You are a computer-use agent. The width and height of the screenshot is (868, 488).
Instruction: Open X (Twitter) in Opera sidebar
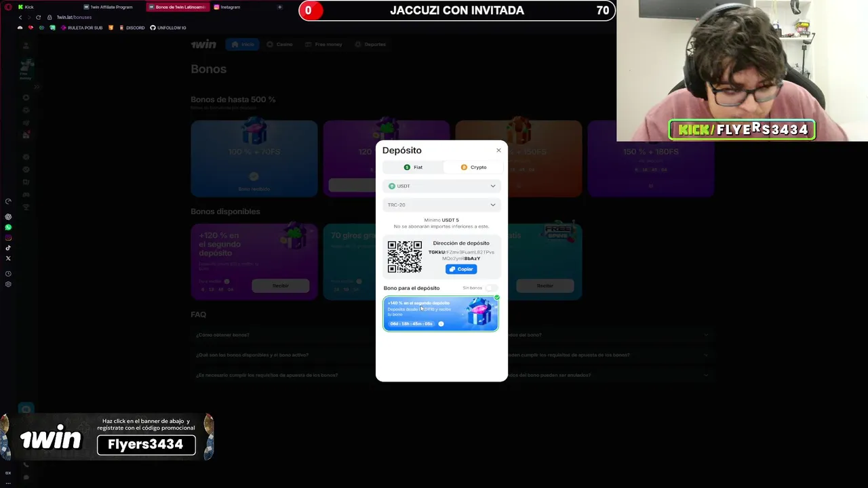[x=8, y=258]
